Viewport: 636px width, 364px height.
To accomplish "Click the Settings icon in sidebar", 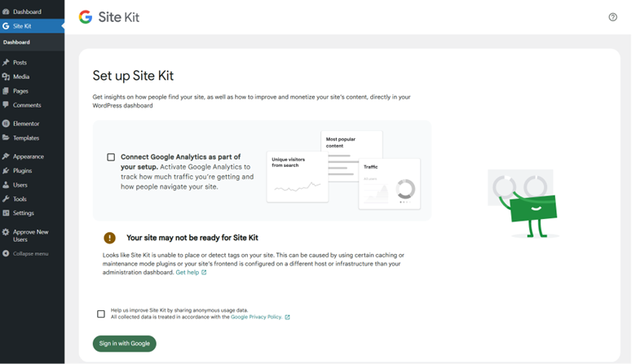I will 6,213.
